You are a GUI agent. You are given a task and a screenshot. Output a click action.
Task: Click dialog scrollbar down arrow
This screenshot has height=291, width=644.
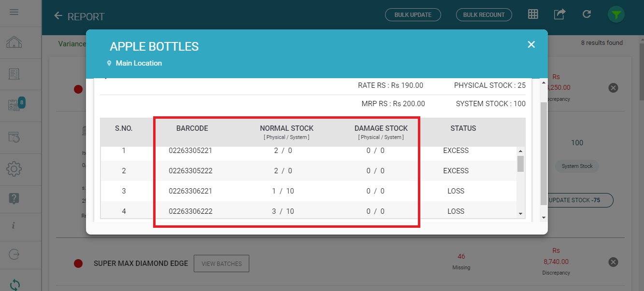tap(544, 218)
